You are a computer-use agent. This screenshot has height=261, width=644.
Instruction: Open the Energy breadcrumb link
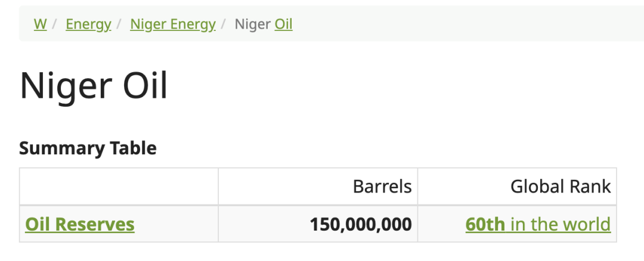(88, 24)
